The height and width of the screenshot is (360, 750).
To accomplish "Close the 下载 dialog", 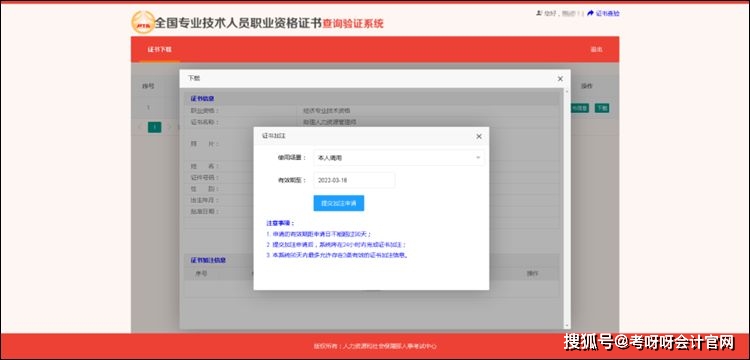I will [x=560, y=79].
